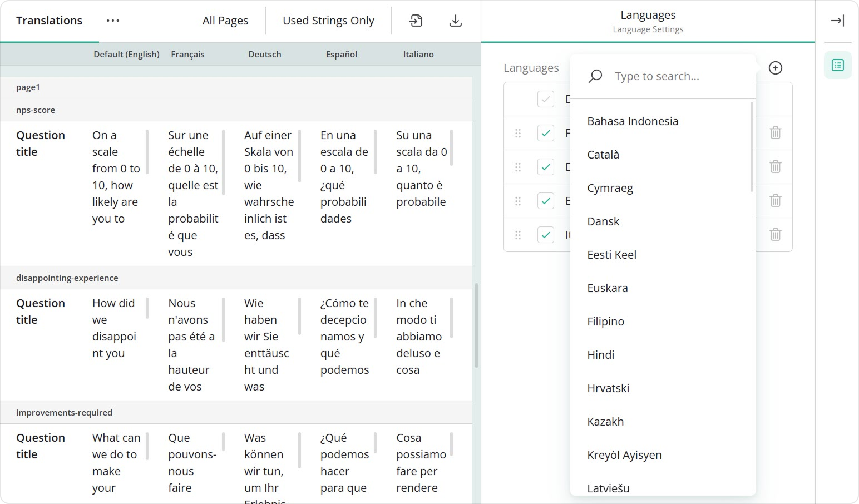Expand the more options ellipsis menu

coord(112,20)
